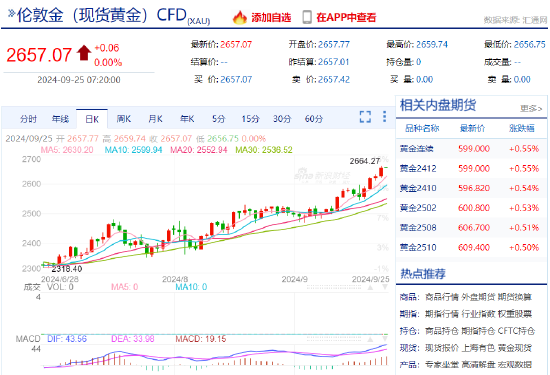550x375 pixels.
Task: Click the flame icon beside 添加自选
Action: pyautogui.click(x=240, y=17)
